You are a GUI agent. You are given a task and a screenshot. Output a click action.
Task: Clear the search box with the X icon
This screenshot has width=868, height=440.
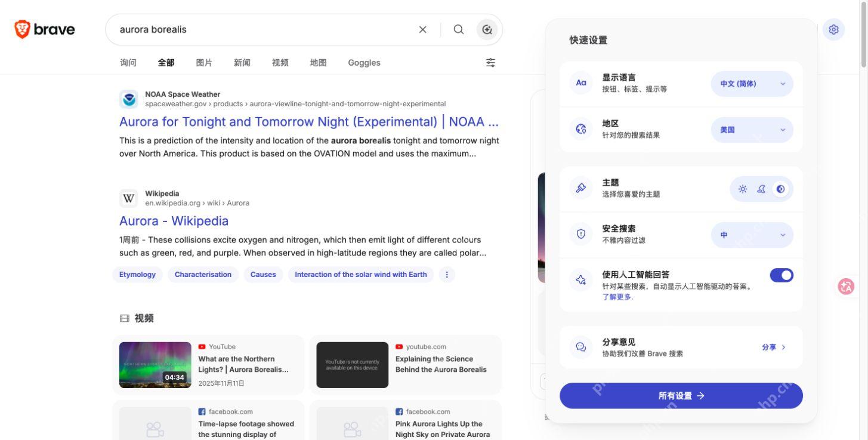[422, 29]
